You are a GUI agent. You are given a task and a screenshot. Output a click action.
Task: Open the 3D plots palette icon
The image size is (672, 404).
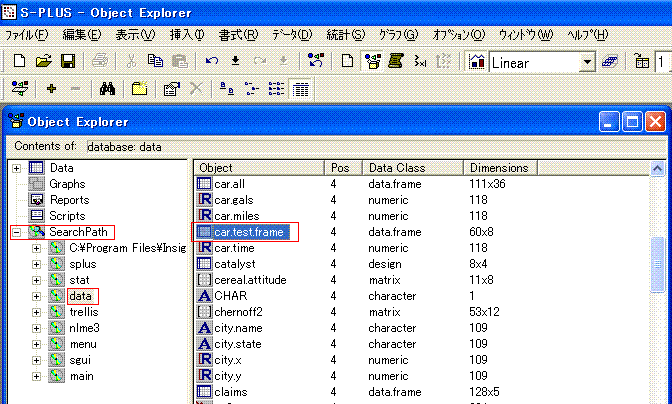tap(609, 61)
